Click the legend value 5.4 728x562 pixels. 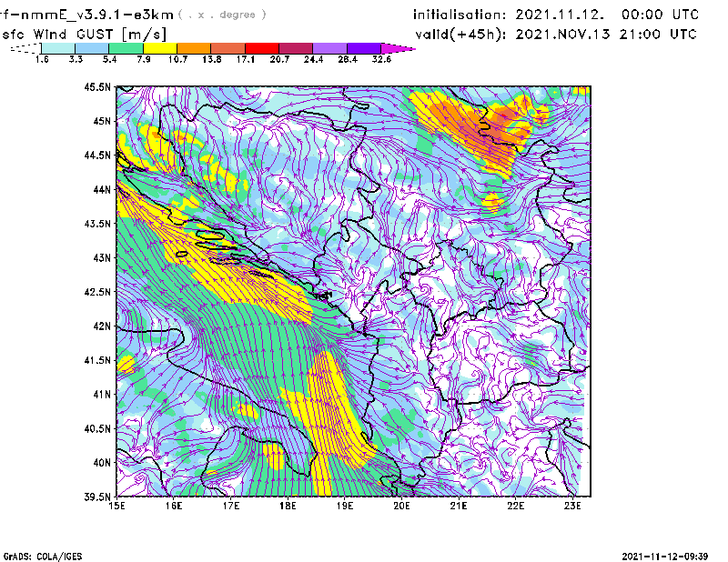[x=109, y=59]
